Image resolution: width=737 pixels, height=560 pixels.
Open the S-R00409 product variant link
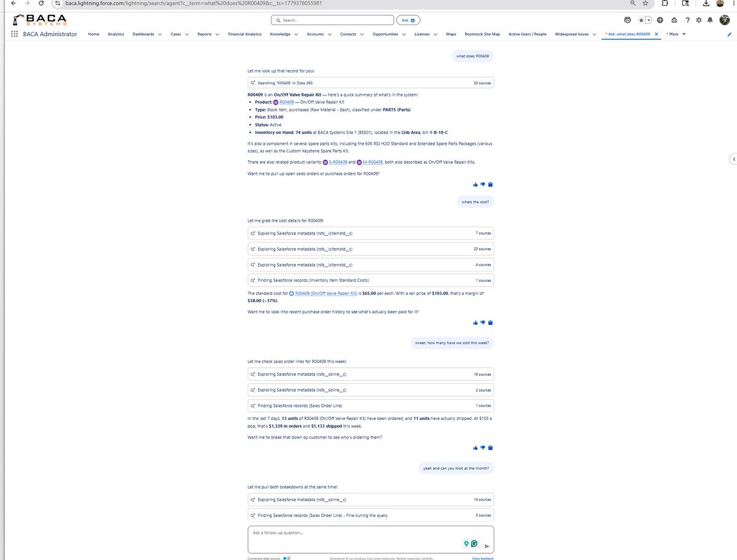pyautogui.click(x=337, y=162)
